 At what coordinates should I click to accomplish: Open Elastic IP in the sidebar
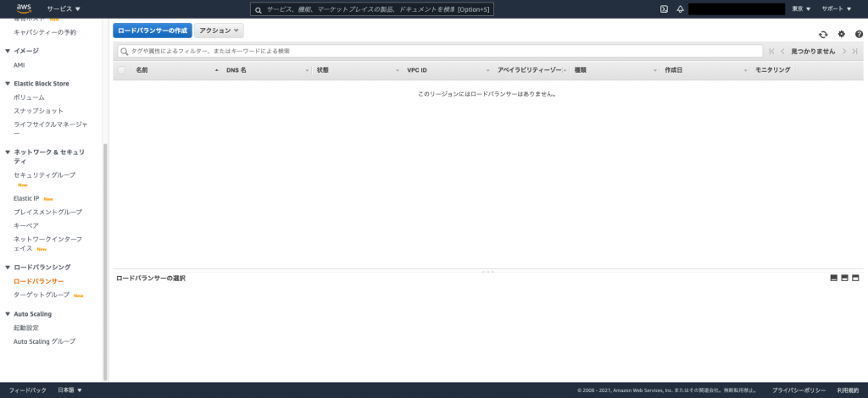coord(26,198)
